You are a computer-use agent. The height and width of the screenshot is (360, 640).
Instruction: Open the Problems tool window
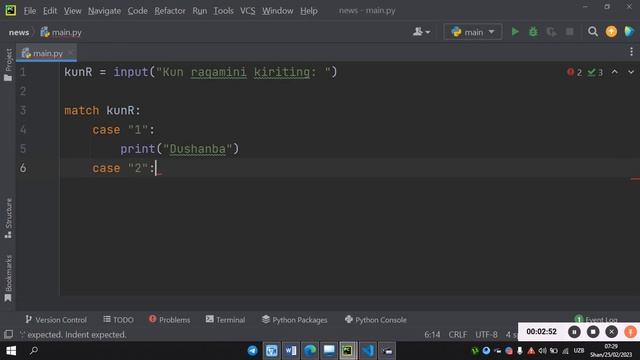point(169,320)
